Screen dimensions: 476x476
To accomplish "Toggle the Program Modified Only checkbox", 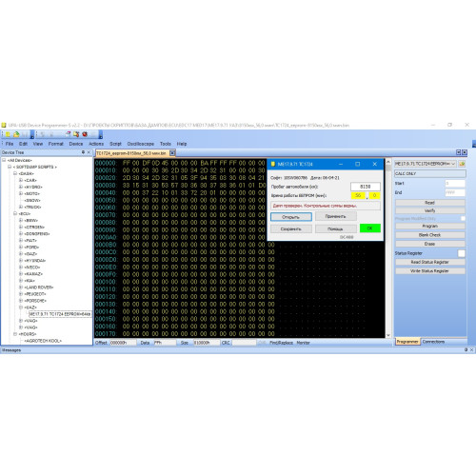I will tap(463, 219).
